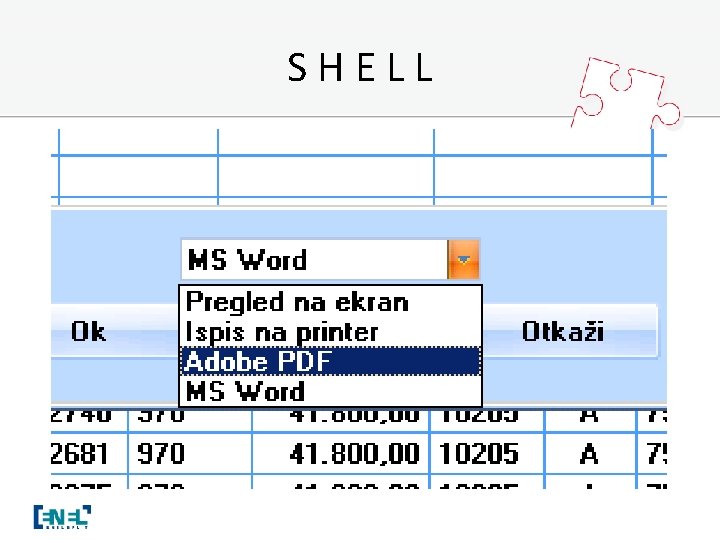Viewport: 720px width, 540px height.
Task: Click the A cell in row 2681
Action: (591, 454)
